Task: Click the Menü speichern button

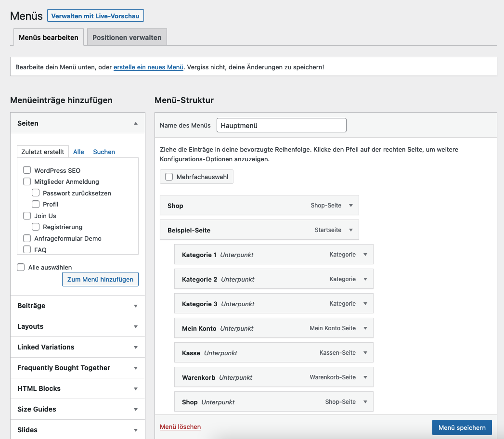Action: [x=462, y=427]
